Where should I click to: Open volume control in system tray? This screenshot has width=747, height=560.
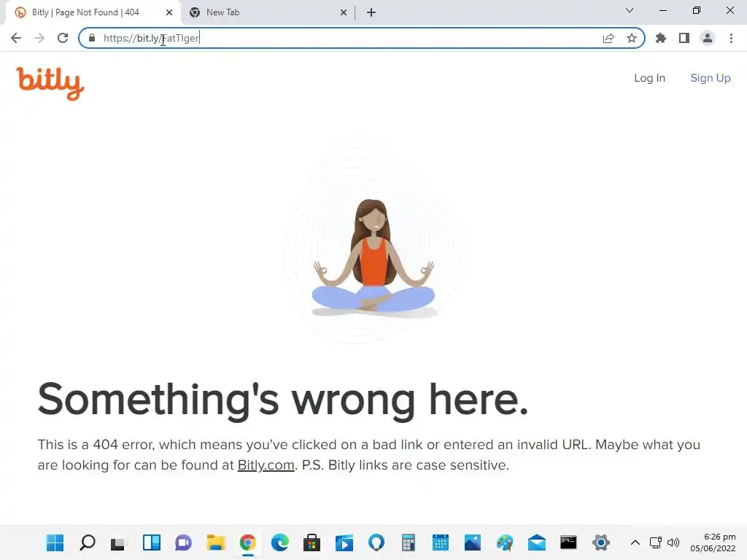point(673,542)
